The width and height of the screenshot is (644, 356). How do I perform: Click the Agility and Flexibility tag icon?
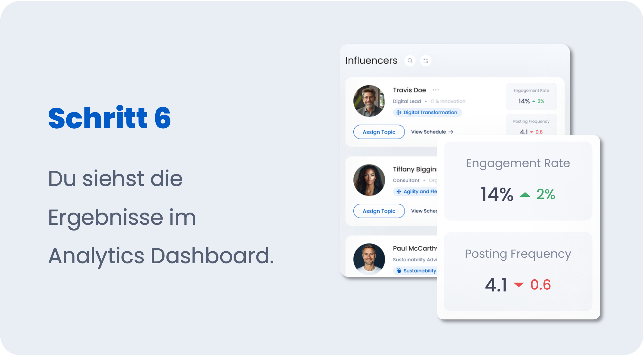[x=399, y=192]
